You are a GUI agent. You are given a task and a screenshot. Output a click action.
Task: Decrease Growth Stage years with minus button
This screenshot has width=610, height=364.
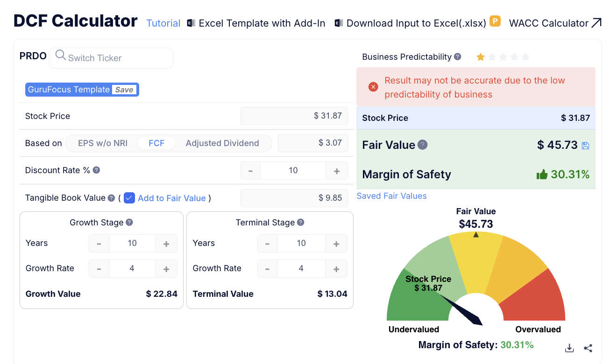pos(99,244)
